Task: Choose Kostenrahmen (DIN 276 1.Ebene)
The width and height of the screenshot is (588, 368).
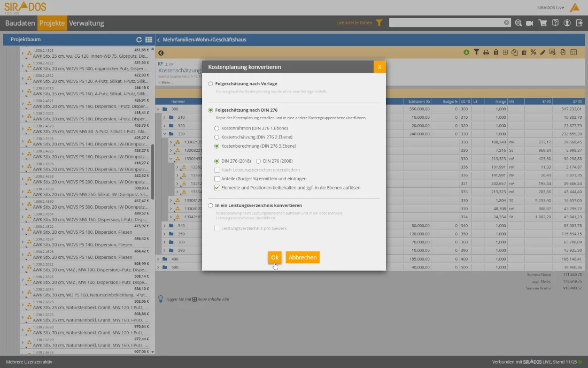Action: pyautogui.click(x=216, y=128)
